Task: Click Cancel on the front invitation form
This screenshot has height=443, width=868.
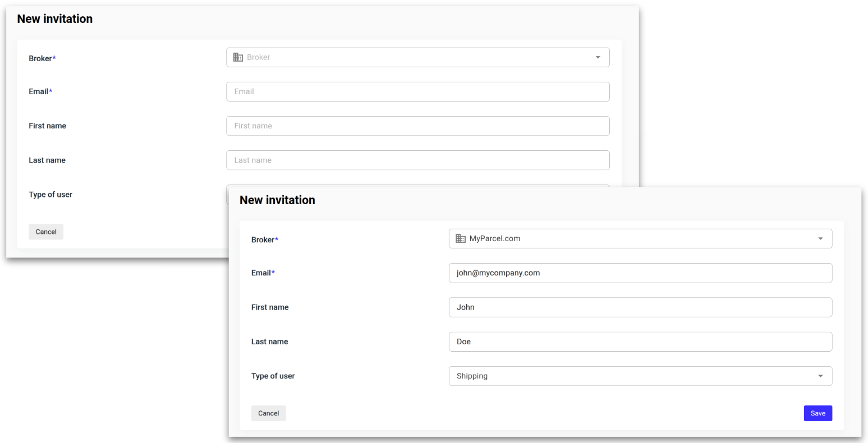Action: tap(268, 413)
